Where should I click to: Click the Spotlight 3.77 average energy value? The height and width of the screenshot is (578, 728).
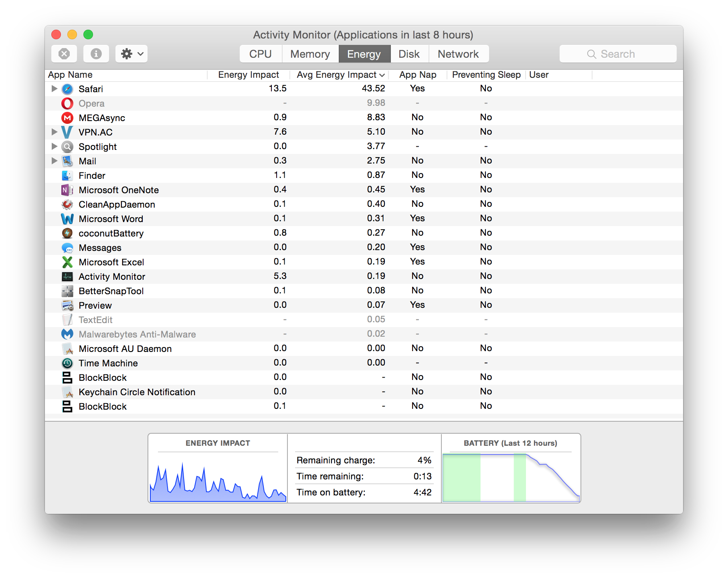[376, 146]
